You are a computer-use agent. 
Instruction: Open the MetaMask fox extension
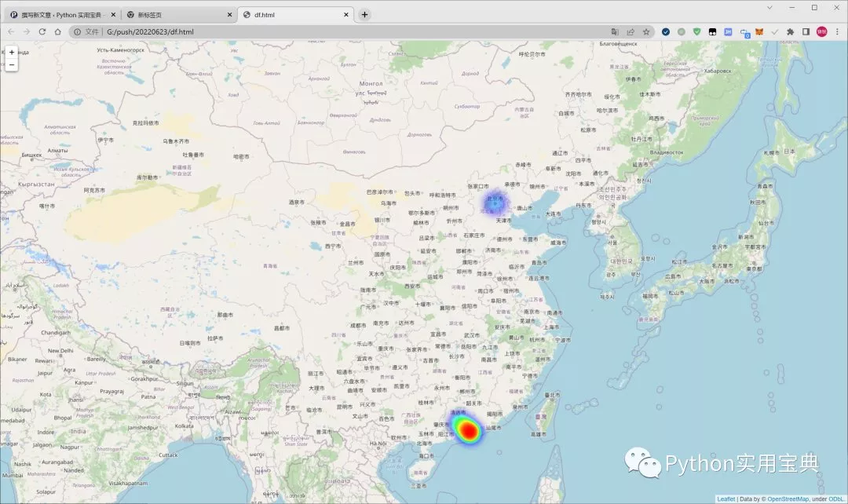click(x=759, y=32)
